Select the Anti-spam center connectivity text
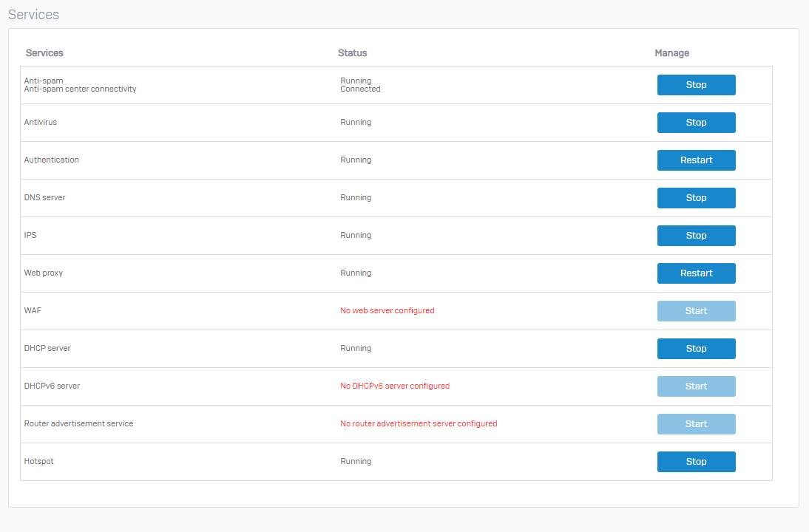Image resolution: width=809 pixels, height=532 pixels. [x=80, y=89]
